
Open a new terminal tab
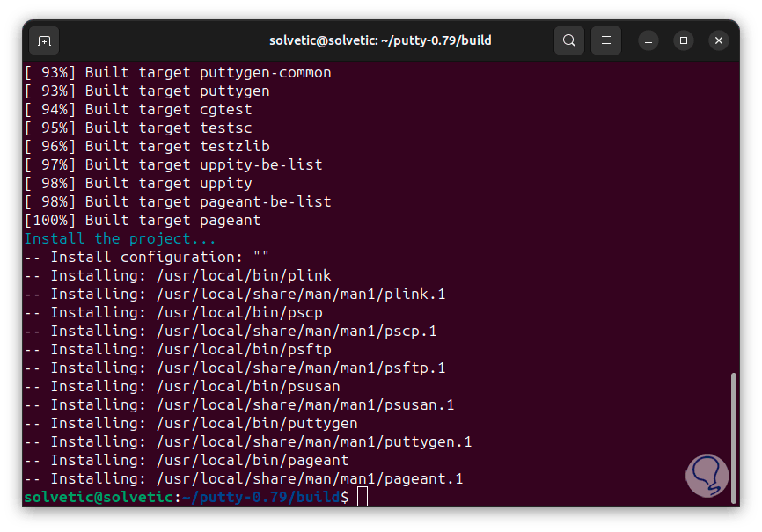[44, 40]
